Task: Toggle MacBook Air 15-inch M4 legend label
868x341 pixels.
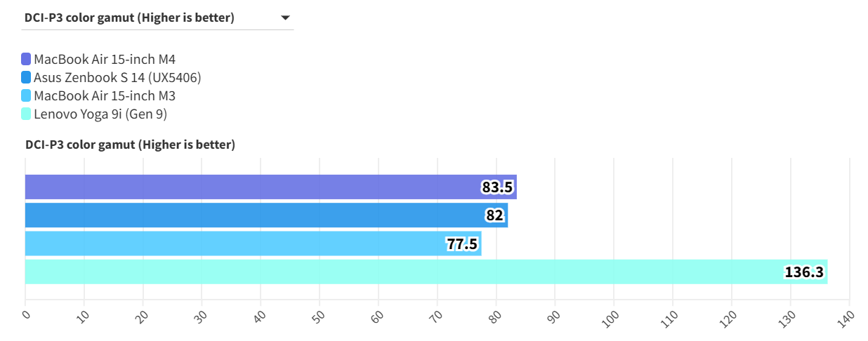Action: [104, 59]
